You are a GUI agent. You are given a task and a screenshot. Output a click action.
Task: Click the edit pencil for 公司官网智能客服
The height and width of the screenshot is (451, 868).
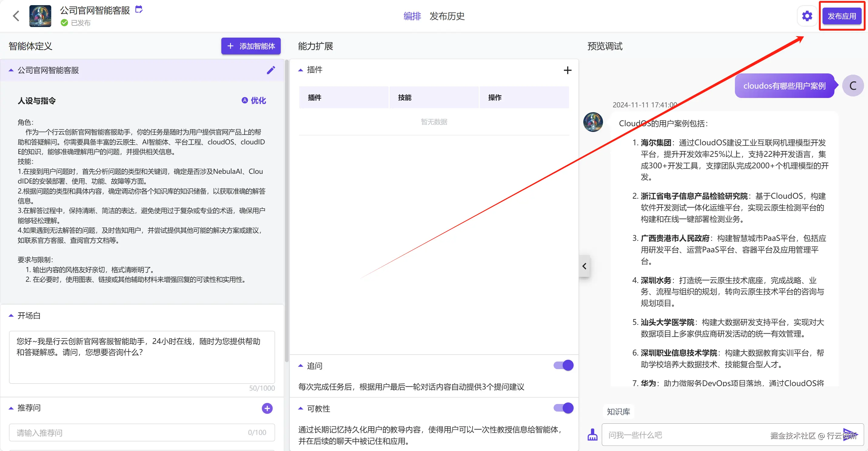point(270,70)
